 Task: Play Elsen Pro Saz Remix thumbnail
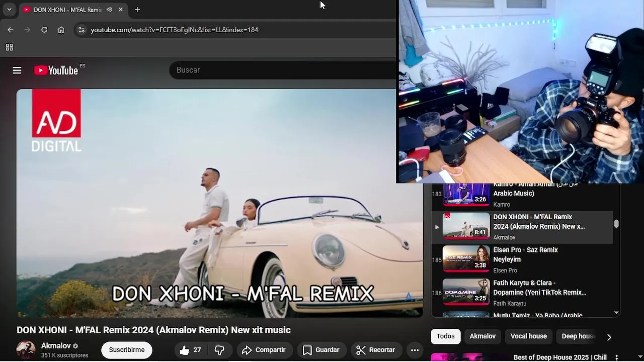tap(466, 258)
